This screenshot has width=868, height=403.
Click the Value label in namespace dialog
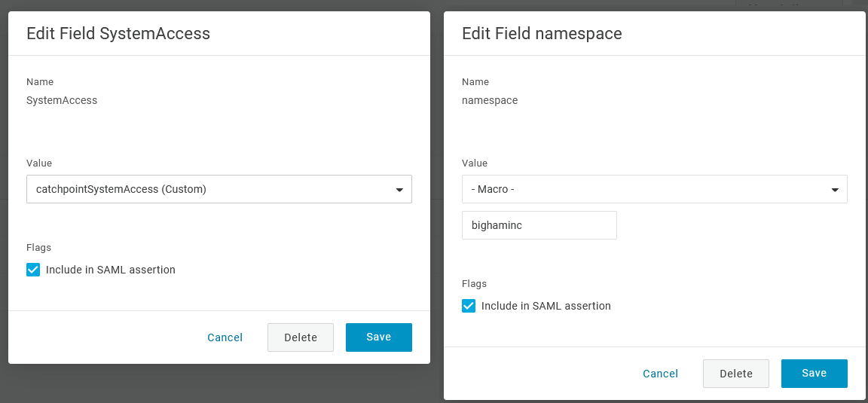(475, 163)
